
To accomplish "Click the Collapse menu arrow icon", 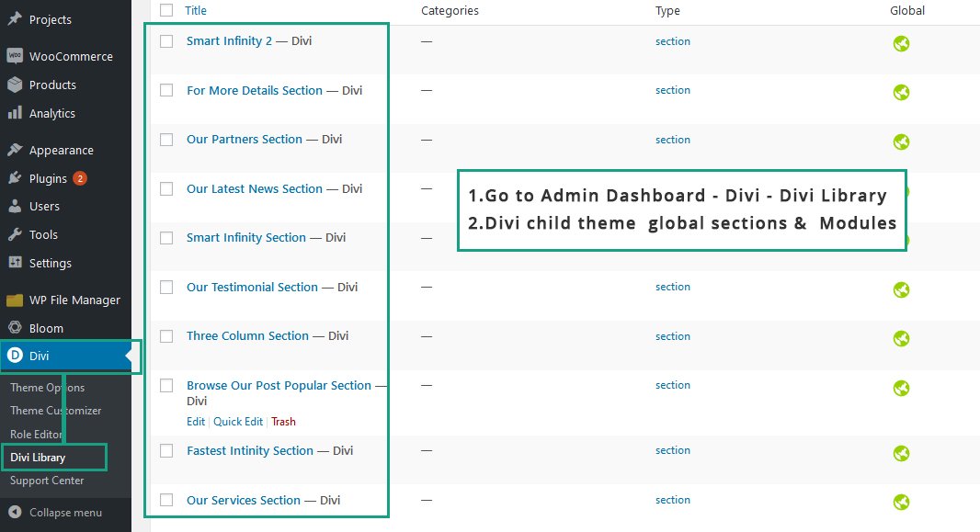I will click(15, 512).
